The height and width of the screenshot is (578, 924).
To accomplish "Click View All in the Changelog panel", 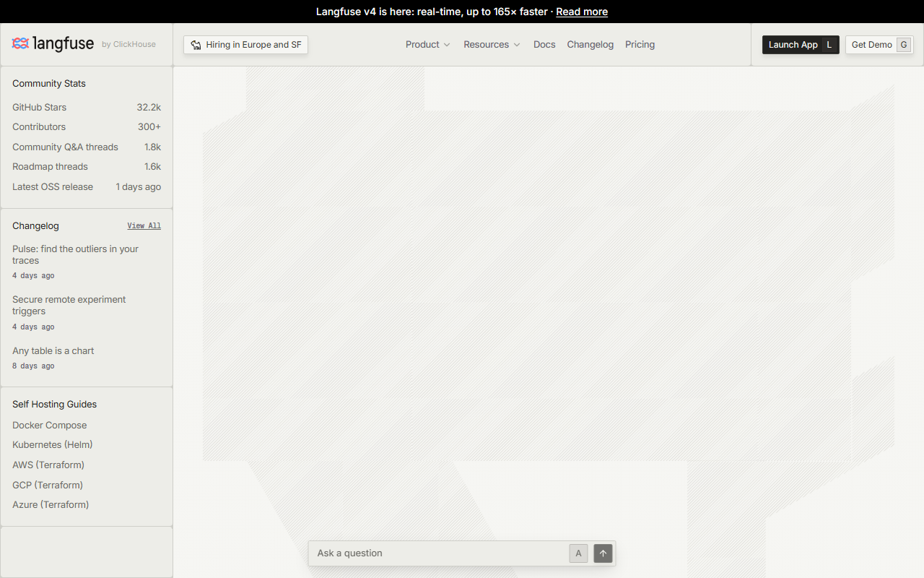I will [x=144, y=225].
